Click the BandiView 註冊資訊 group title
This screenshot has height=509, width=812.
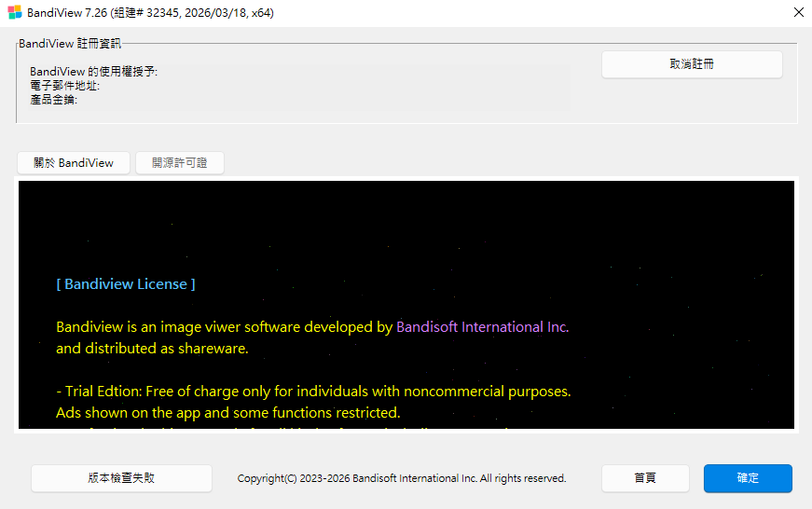(x=70, y=43)
